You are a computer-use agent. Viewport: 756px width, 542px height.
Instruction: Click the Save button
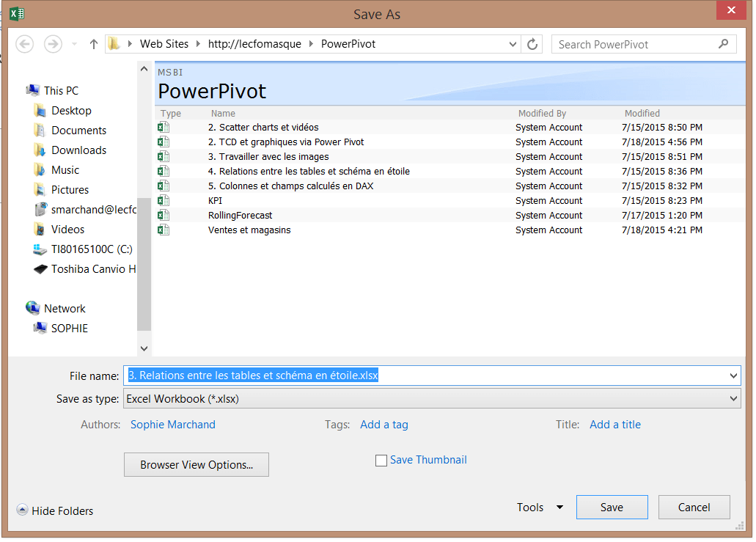tap(612, 507)
